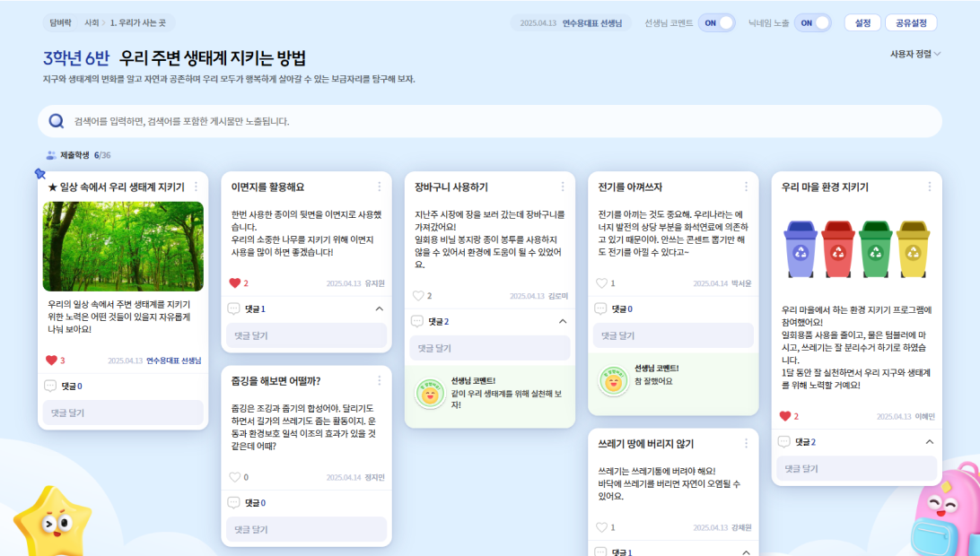Open the three-dot menu on '이면지를 활용해요' card
980x556 pixels.
tap(379, 187)
